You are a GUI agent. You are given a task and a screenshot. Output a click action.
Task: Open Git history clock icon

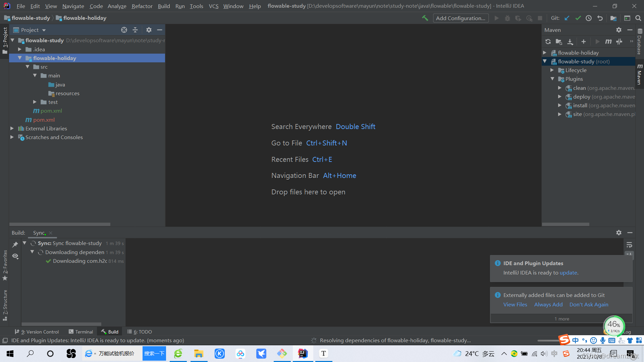pyautogui.click(x=589, y=18)
